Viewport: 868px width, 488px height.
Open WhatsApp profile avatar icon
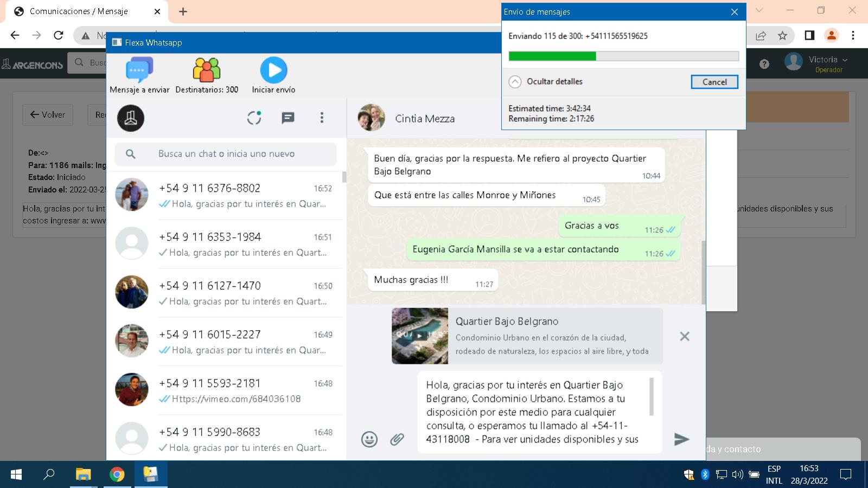tap(131, 118)
